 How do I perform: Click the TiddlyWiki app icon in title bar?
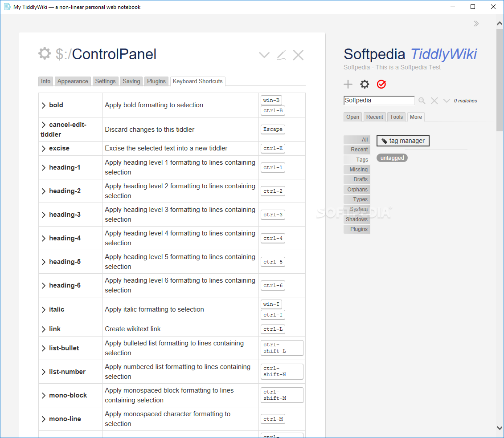[x=7, y=7]
